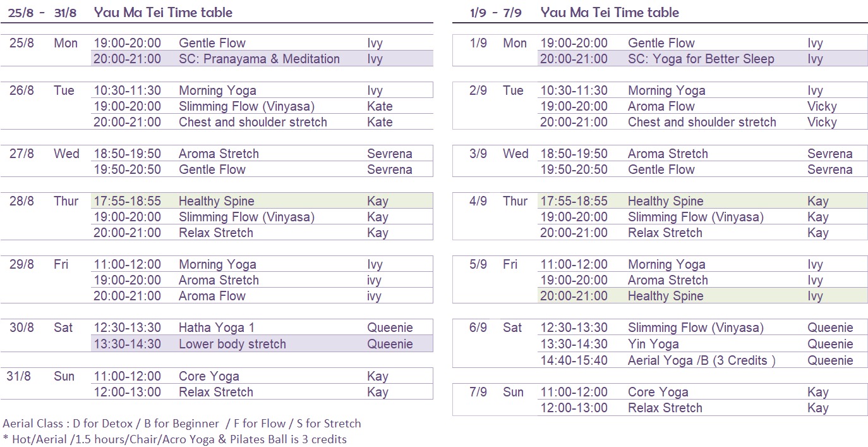Select Hatha Yoga 1 class on Saturday
868x447 pixels.
(x=262, y=328)
